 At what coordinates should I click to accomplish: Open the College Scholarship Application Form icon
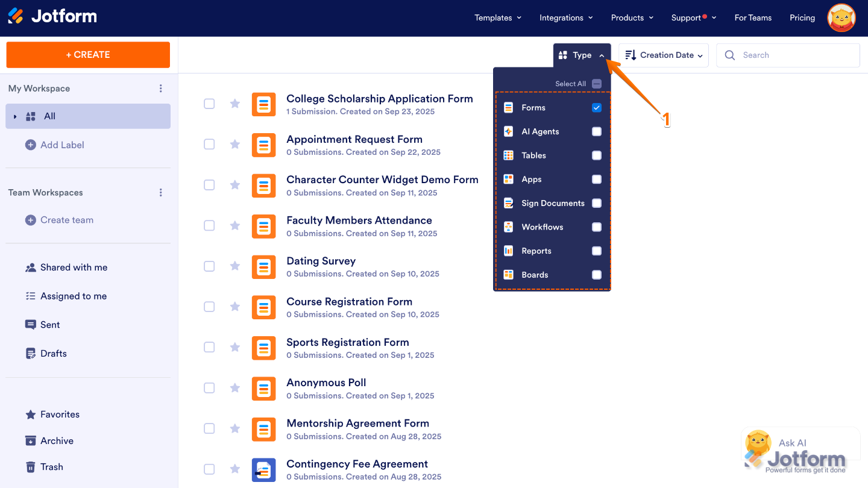tap(263, 104)
